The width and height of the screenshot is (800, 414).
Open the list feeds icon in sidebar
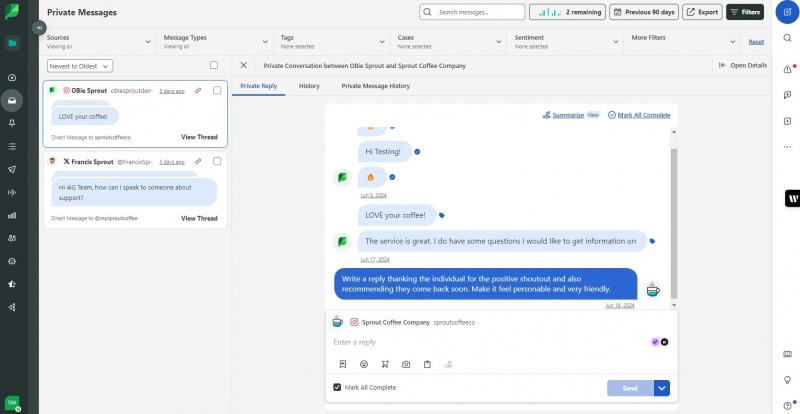pyautogui.click(x=12, y=147)
